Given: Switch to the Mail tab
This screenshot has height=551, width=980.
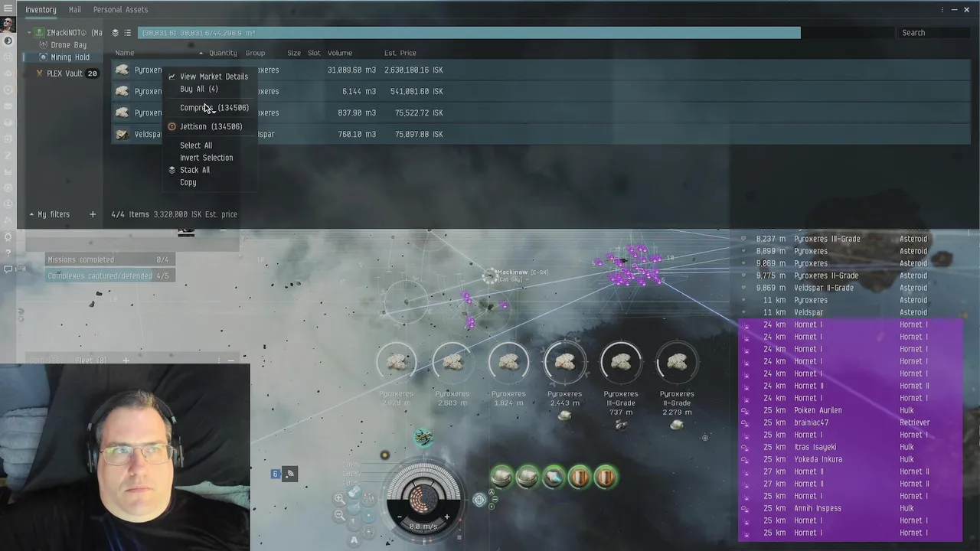Looking at the screenshot, I should point(75,10).
